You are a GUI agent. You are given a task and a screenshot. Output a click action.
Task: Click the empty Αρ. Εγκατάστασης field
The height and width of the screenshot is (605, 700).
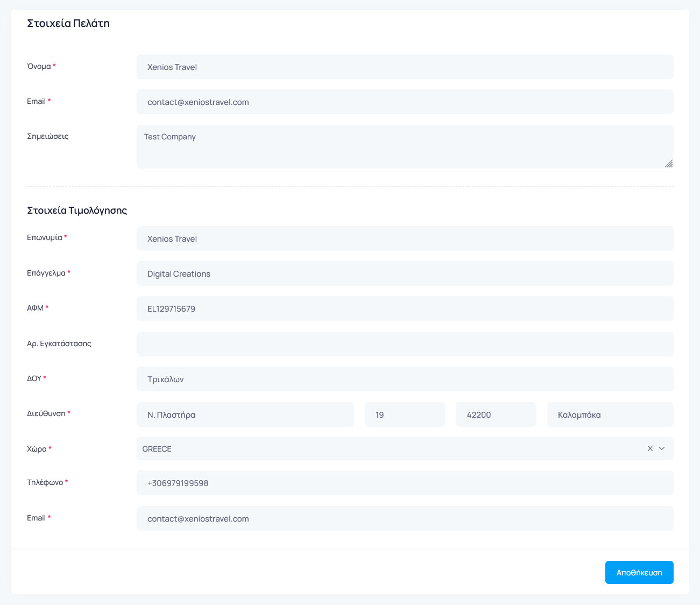pos(405,344)
